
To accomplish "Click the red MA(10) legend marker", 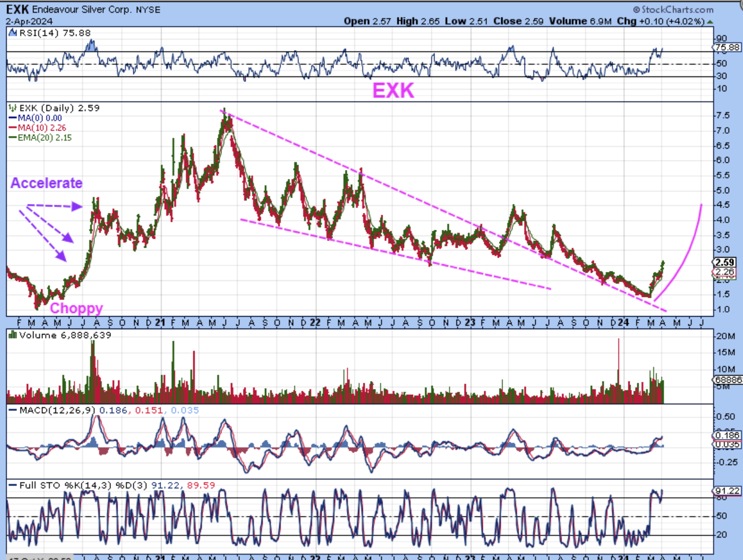I will [x=11, y=128].
